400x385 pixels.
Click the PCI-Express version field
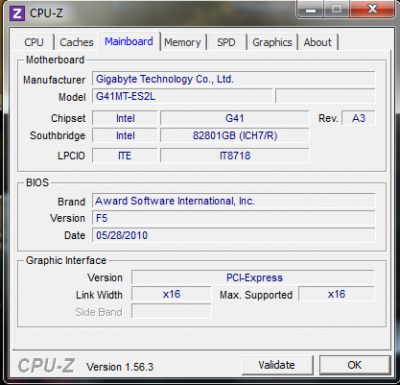click(x=253, y=278)
